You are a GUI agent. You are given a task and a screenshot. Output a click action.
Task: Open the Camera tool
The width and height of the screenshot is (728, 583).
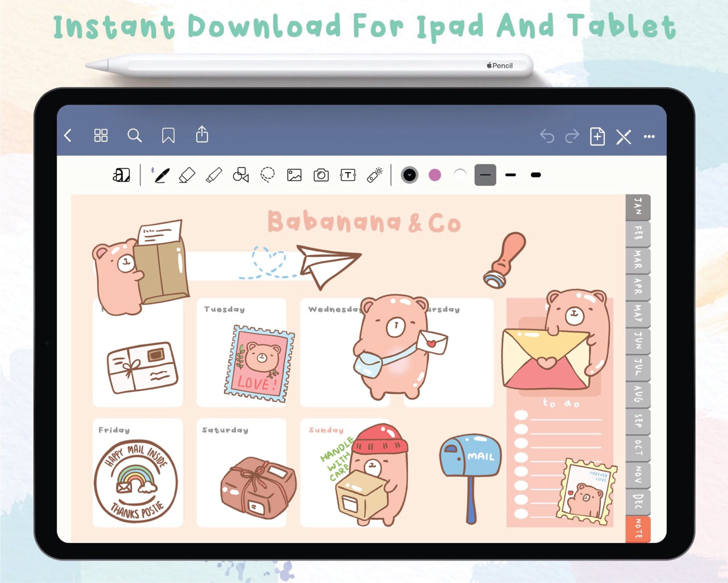click(321, 175)
